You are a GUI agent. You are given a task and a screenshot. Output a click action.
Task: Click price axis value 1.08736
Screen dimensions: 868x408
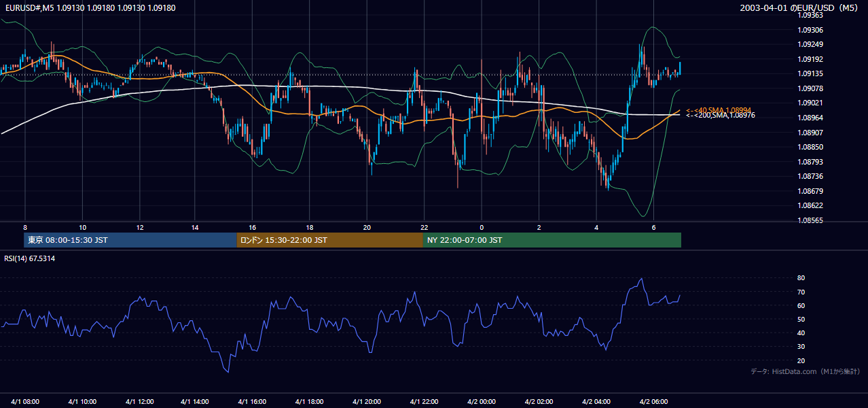[x=810, y=176]
